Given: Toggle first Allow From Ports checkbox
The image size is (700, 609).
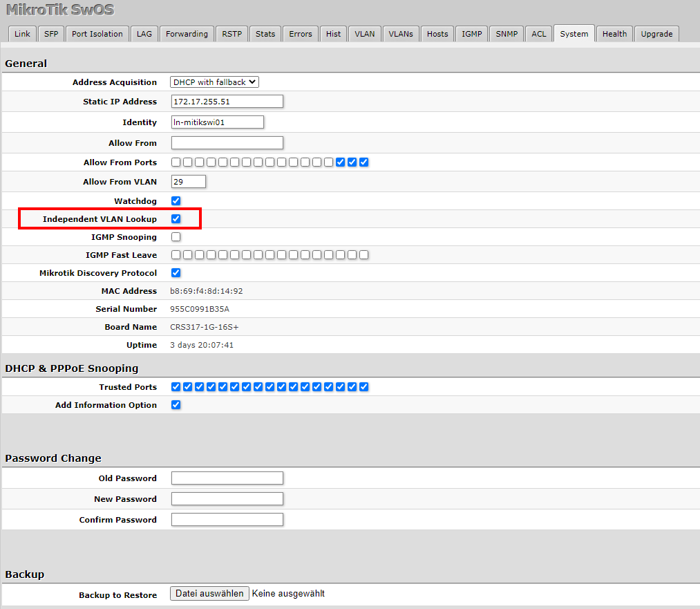Looking at the screenshot, I should [176, 162].
